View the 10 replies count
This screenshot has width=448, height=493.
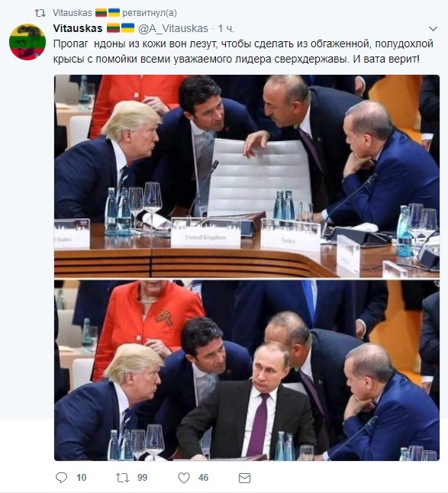pyautogui.click(x=82, y=478)
